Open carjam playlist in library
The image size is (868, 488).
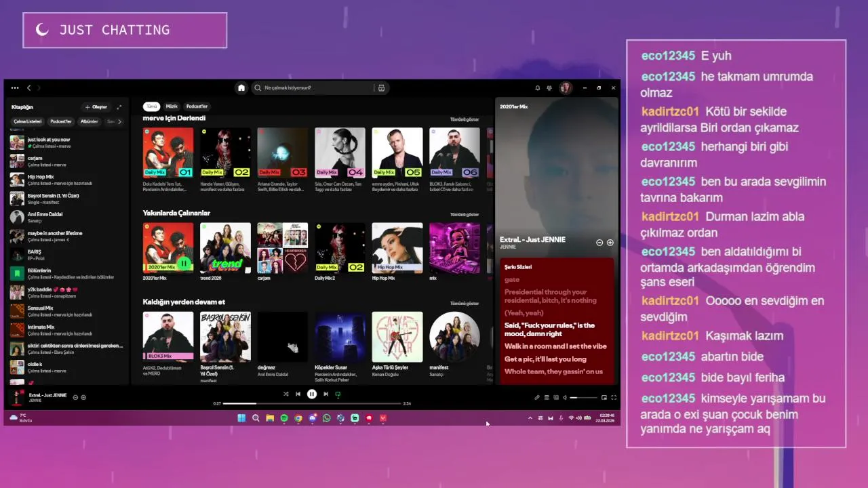point(66,161)
